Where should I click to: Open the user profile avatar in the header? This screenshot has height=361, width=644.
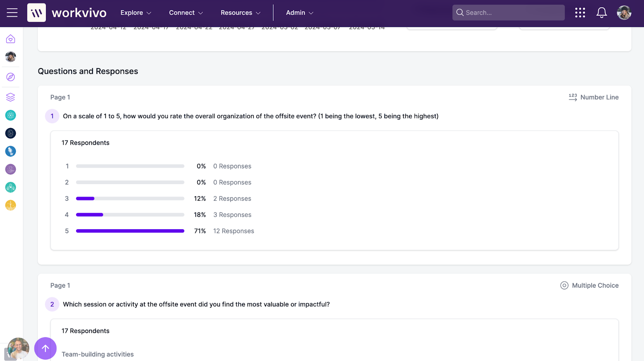[624, 13]
